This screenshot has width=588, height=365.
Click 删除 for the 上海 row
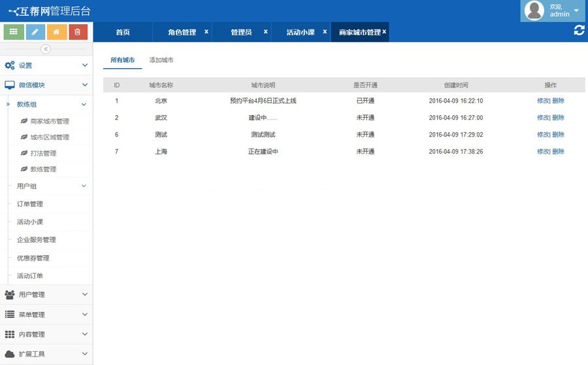pos(559,151)
